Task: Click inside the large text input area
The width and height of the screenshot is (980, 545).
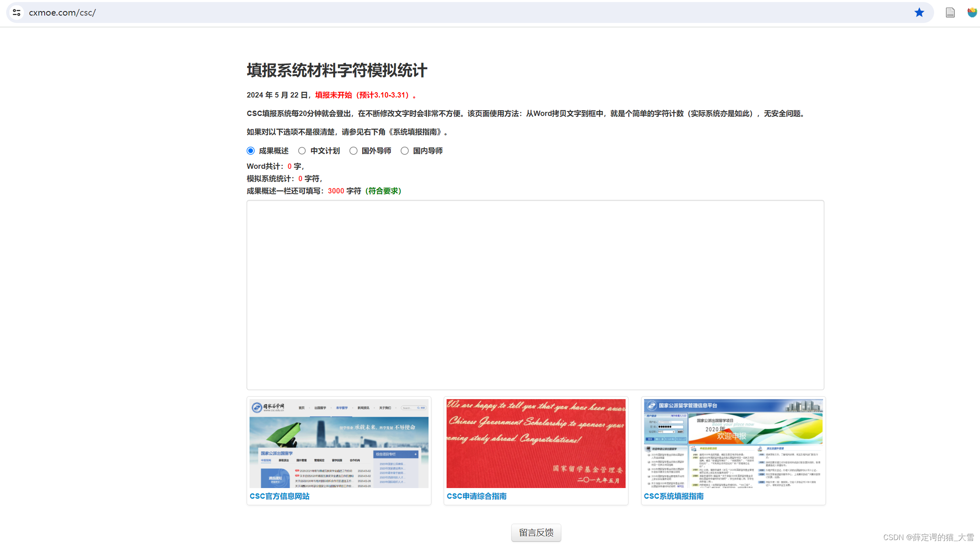Action: pos(535,295)
